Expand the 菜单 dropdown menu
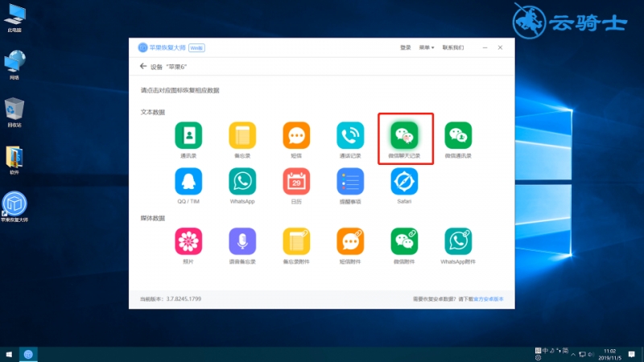This screenshot has width=644, height=362. 427,47
